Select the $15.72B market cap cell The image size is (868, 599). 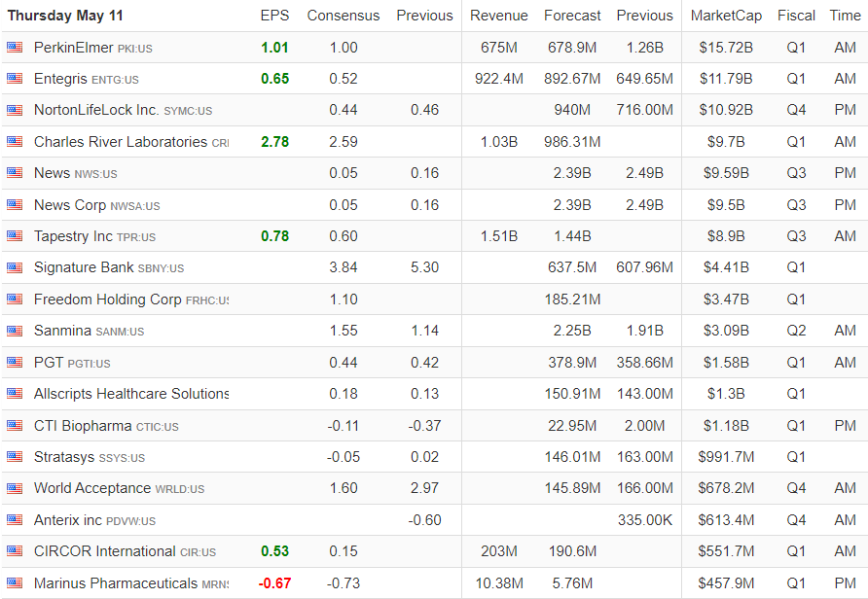coord(726,48)
